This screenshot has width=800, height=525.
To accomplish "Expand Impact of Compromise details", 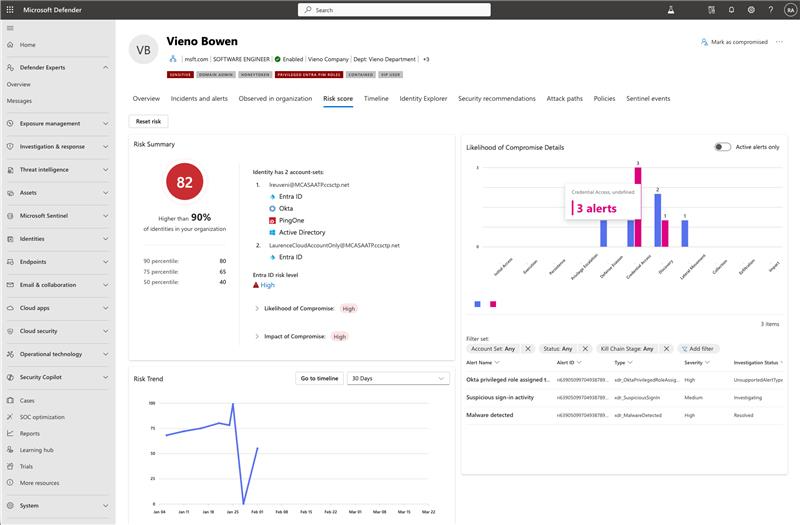I will [257, 337].
